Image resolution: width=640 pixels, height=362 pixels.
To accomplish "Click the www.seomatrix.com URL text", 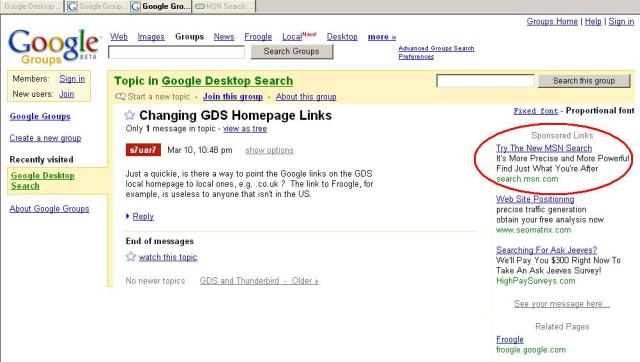I will click(x=533, y=230).
